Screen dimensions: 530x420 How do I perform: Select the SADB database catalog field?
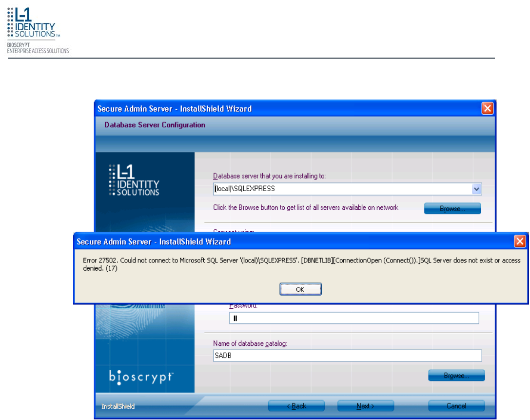[x=348, y=356]
